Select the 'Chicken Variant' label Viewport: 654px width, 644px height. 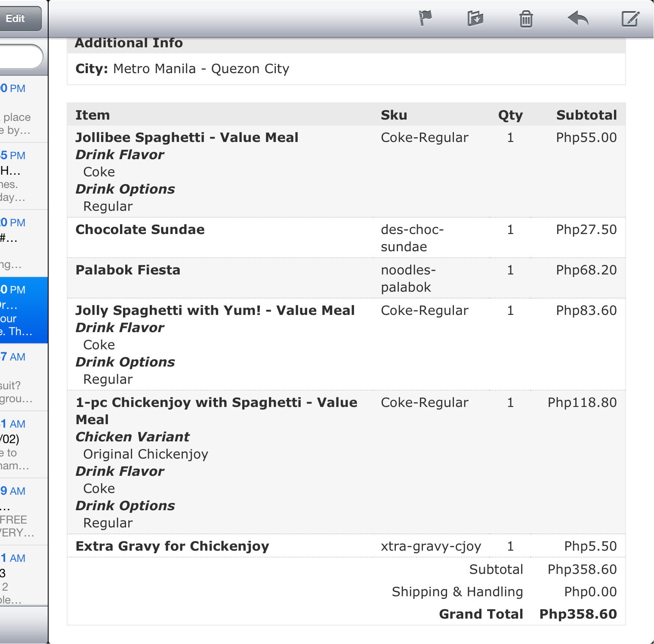(x=133, y=437)
